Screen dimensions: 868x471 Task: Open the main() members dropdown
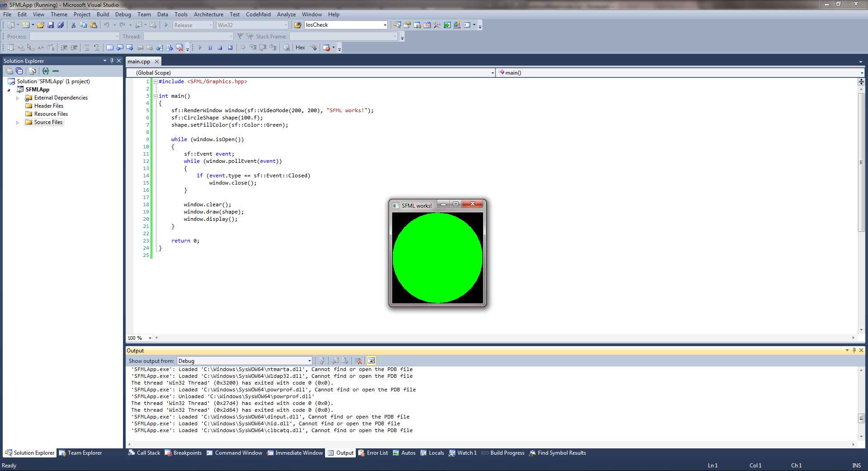(x=862, y=73)
